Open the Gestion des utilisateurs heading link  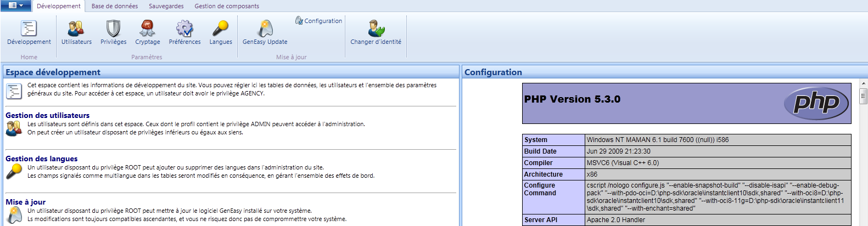[x=47, y=115]
